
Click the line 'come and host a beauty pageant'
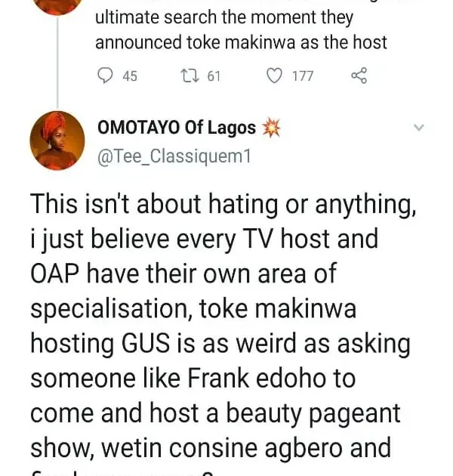click(215, 414)
